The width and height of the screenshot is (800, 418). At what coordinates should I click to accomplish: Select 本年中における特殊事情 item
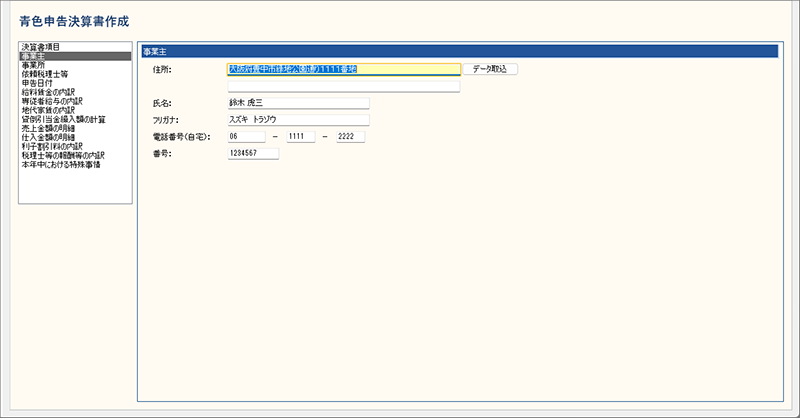click(61, 165)
